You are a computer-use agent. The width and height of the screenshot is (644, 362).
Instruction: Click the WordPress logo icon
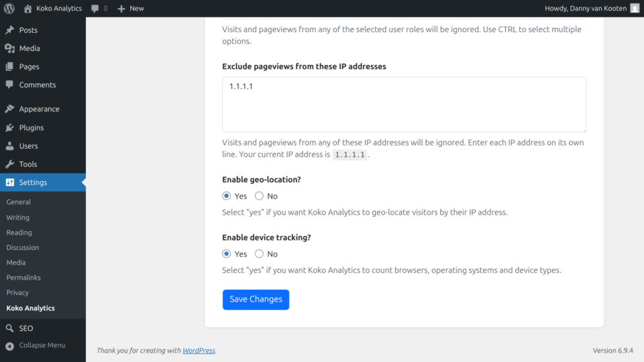tap(9, 9)
